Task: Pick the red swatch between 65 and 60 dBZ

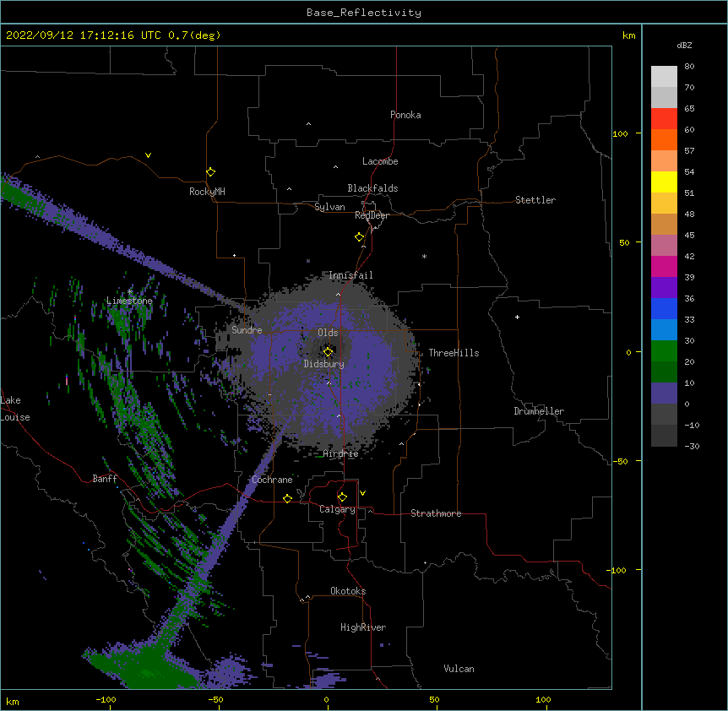Action: [664, 119]
